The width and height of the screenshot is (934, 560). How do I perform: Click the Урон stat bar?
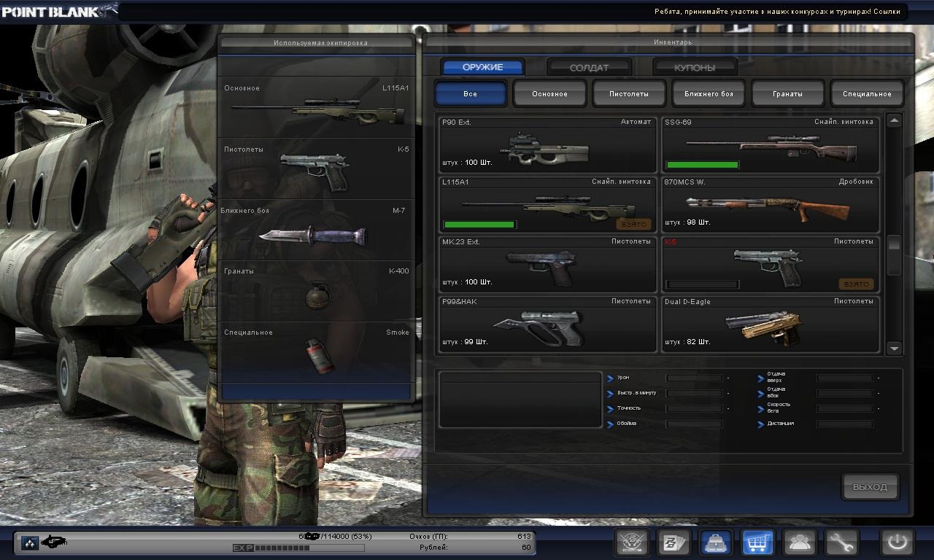[x=695, y=378]
